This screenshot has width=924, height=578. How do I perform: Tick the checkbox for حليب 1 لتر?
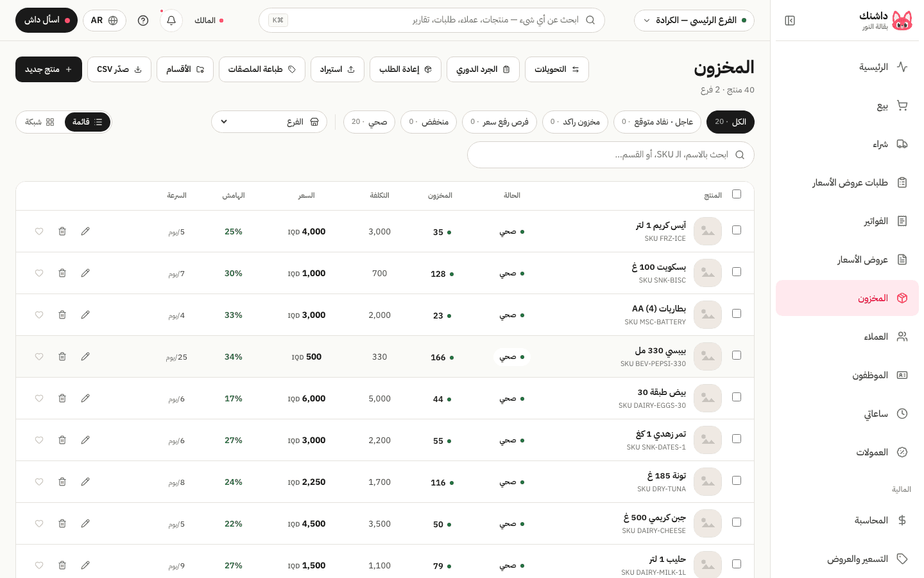(x=737, y=564)
